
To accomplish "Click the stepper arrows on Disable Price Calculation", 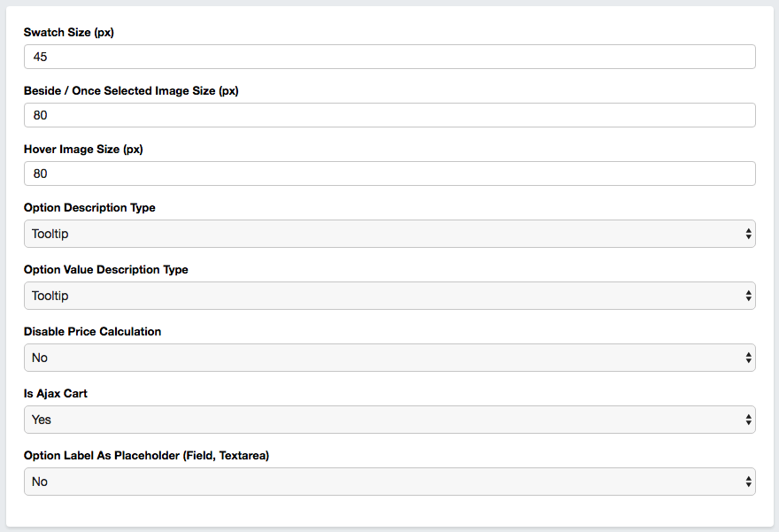I will tap(748, 358).
